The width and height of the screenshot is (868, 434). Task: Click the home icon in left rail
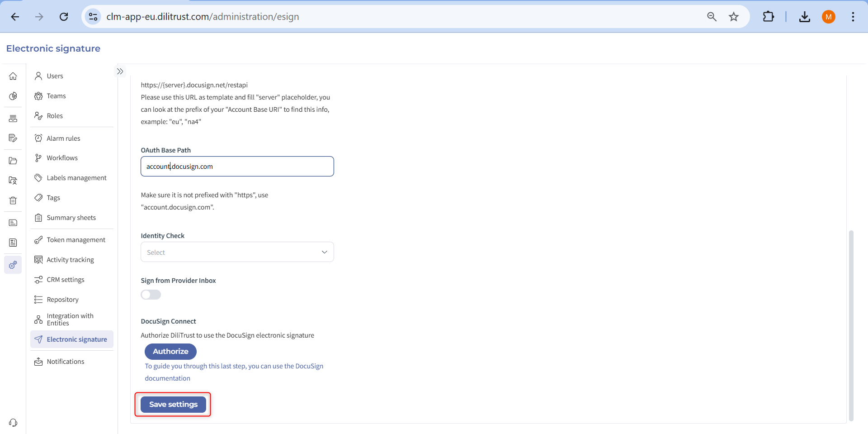tap(13, 76)
